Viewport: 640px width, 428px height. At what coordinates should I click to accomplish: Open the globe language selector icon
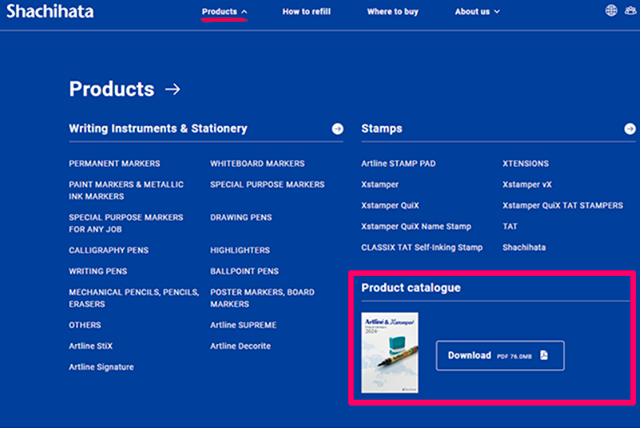click(611, 11)
